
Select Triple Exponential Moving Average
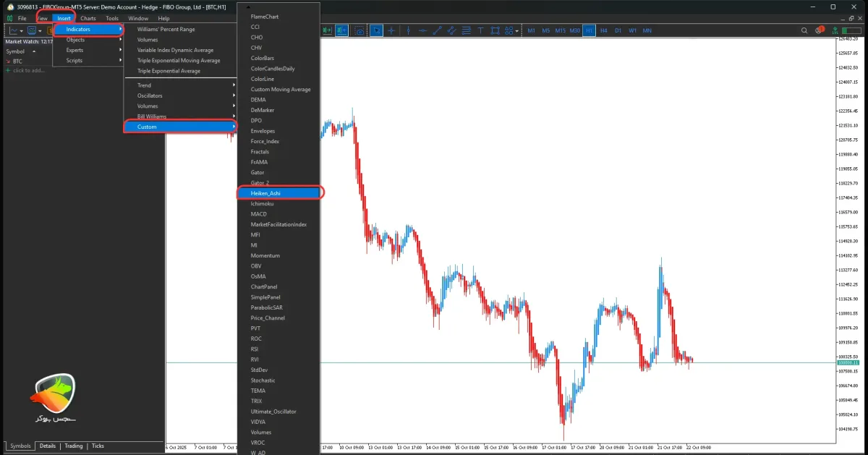(x=179, y=61)
